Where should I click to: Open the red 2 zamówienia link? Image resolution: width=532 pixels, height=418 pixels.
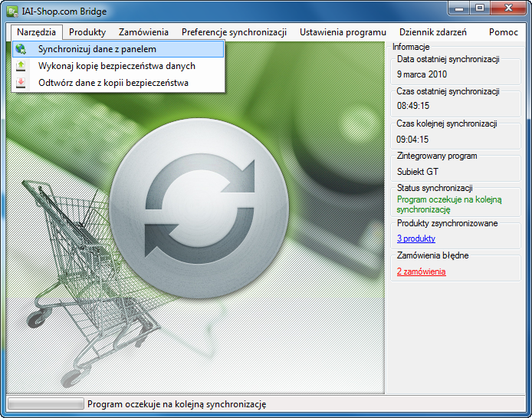pyautogui.click(x=422, y=272)
